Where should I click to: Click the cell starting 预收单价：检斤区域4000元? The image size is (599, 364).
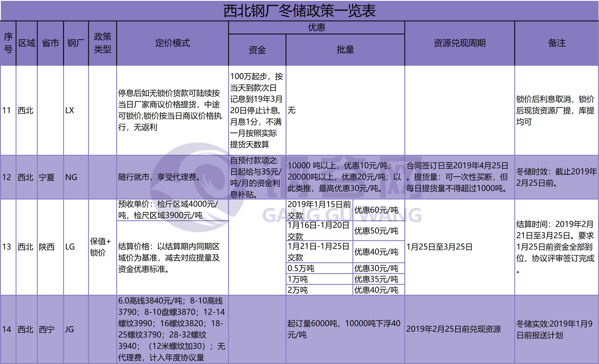(173, 210)
